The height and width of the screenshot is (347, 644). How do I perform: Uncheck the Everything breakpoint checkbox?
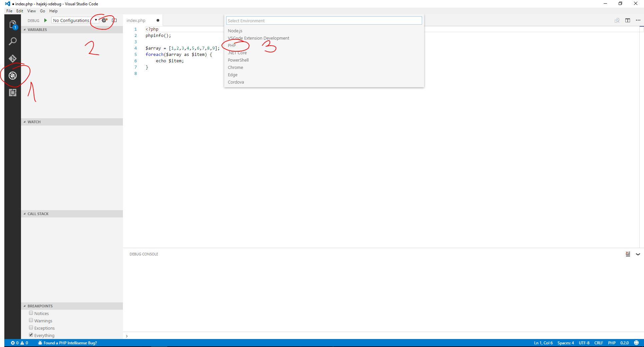pos(31,335)
